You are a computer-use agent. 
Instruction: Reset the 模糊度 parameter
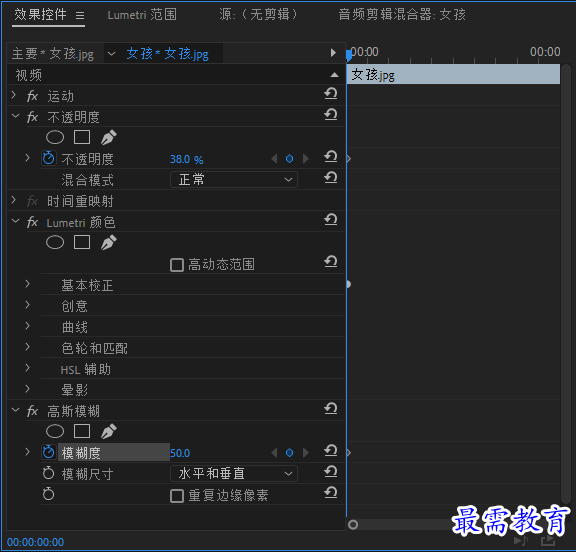[331, 450]
